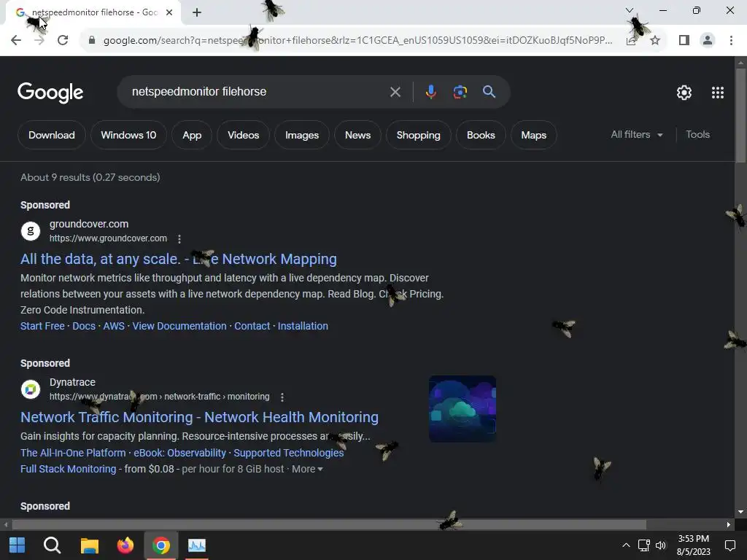Open File Explorer from taskbar
The image size is (747, 560).
89,545
